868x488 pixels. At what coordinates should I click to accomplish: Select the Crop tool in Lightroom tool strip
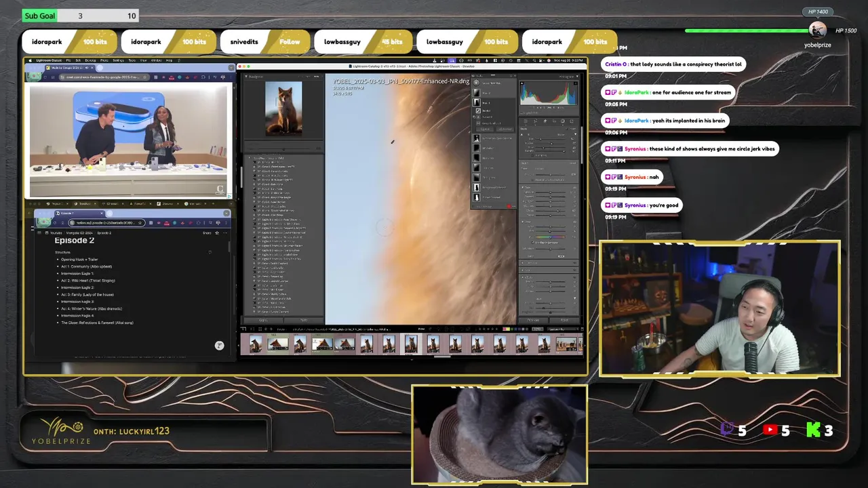click(535, 121)
